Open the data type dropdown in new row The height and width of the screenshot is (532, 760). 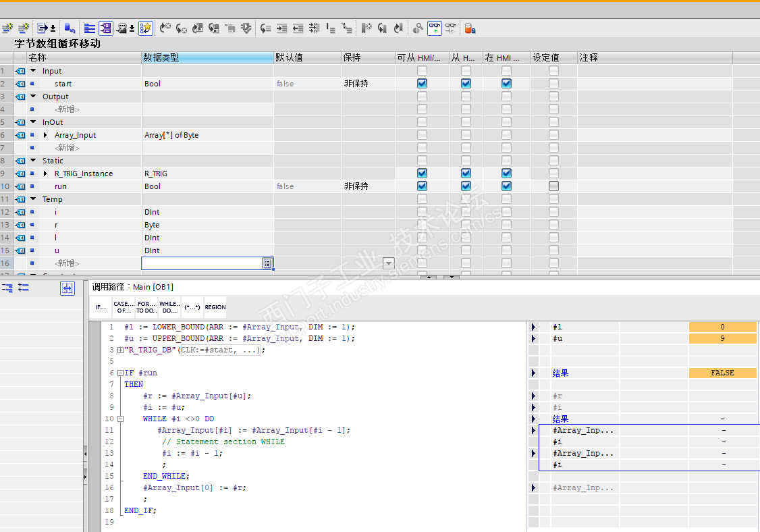267,263
